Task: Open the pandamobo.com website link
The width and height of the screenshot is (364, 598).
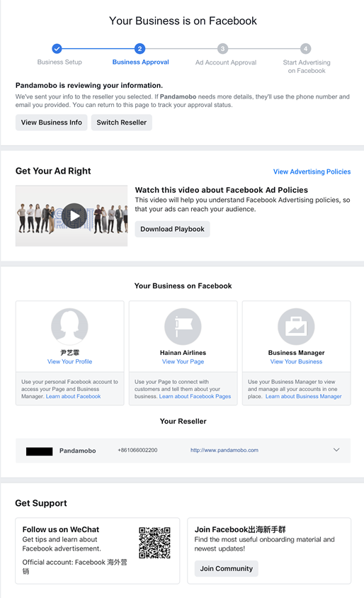Action: [224, 451]
